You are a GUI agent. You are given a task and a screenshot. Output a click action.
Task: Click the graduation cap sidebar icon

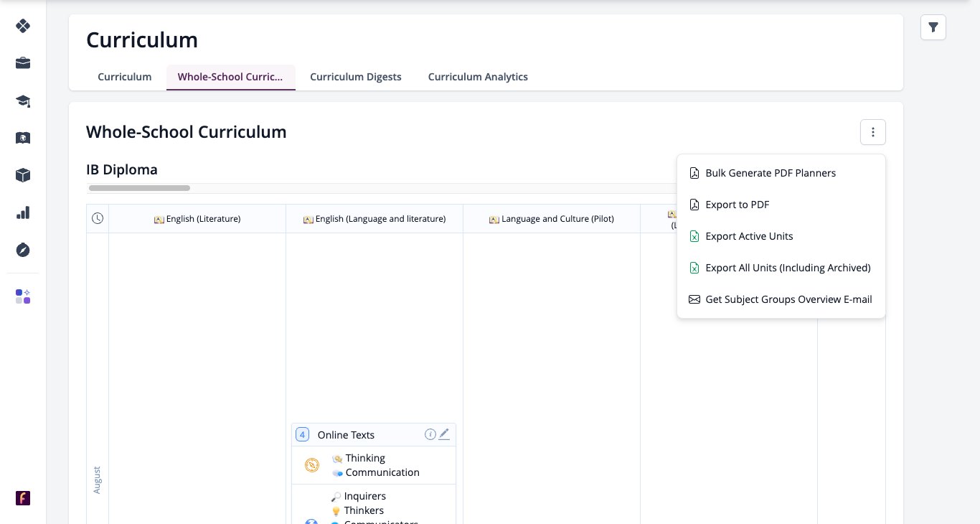pos(23,100)
